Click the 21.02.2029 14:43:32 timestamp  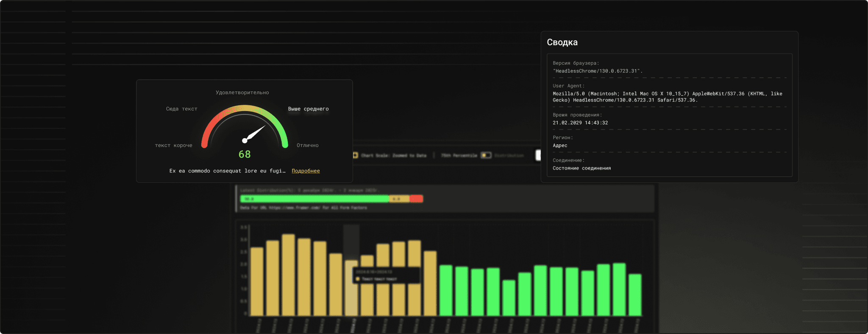[x=580, y=123]
